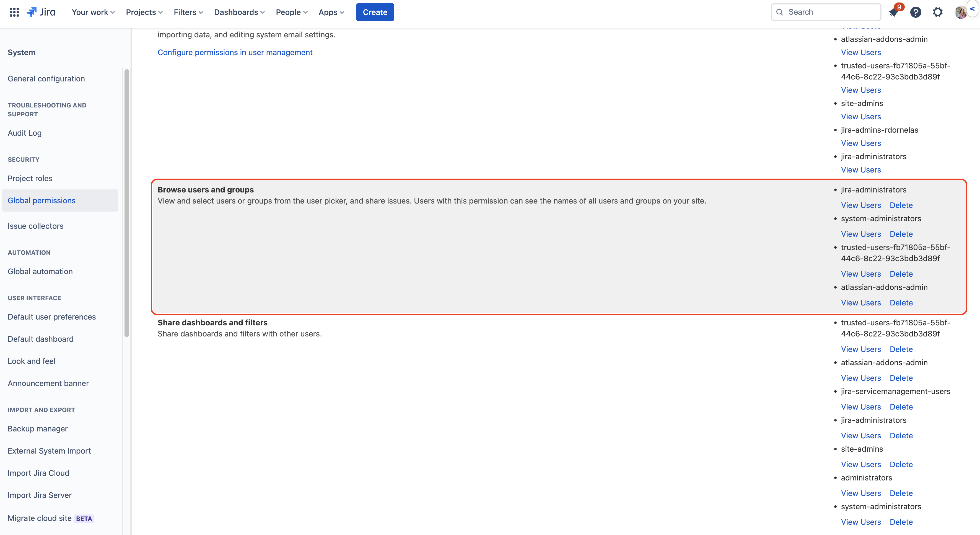The width and height of the screenshot is (980, 535).
Task: Click Configure permissions in user management link
Action: (x=235, y=52)
